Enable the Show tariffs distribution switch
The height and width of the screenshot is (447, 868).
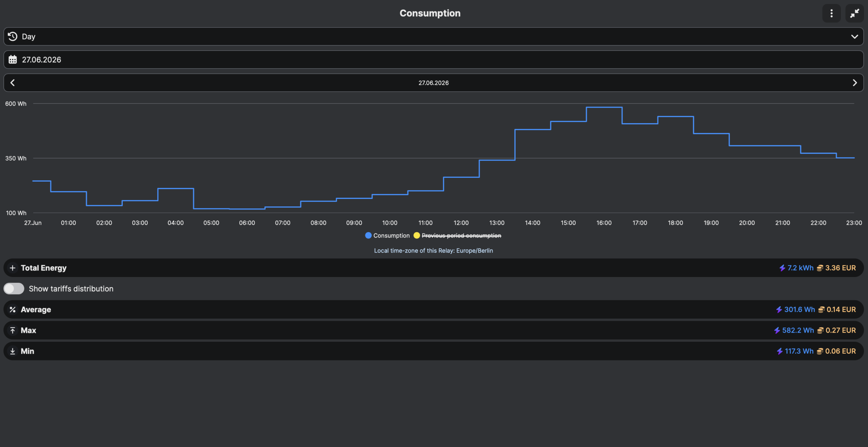click(14, 288)
